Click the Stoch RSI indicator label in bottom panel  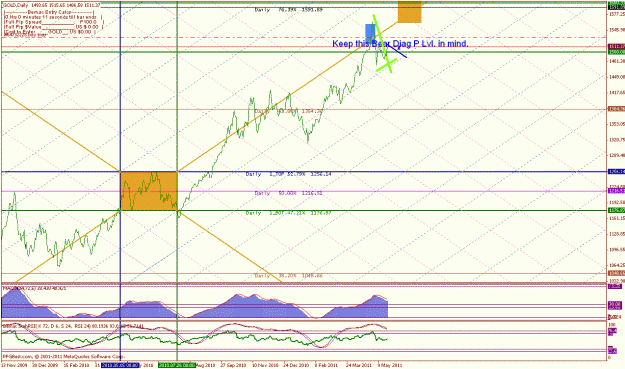click(x=73, y=326)
